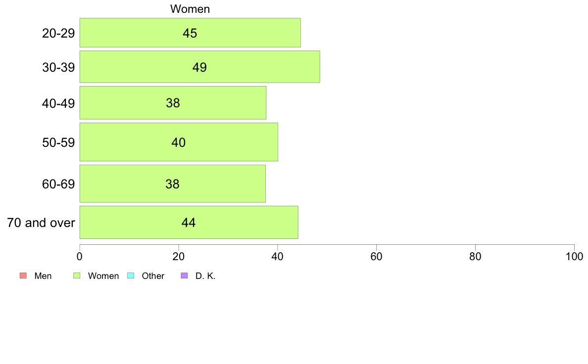Click the 60 tick on x-axis

376,256
